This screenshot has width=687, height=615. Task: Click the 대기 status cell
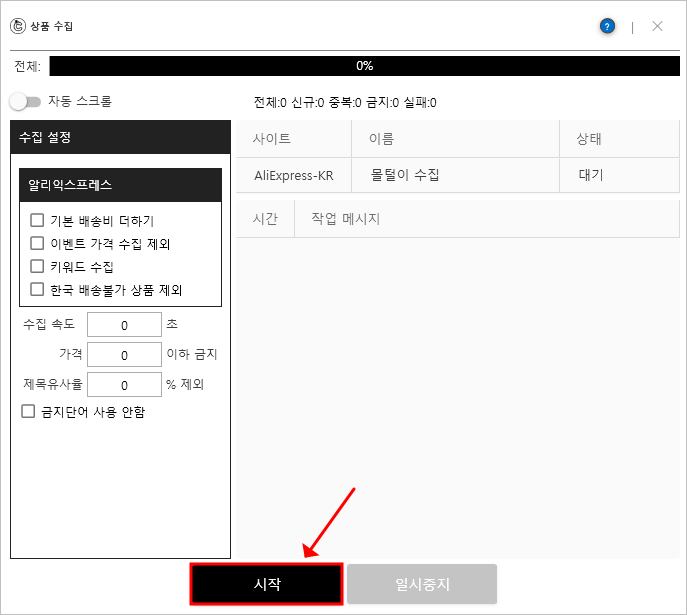[x=620, y=175]
